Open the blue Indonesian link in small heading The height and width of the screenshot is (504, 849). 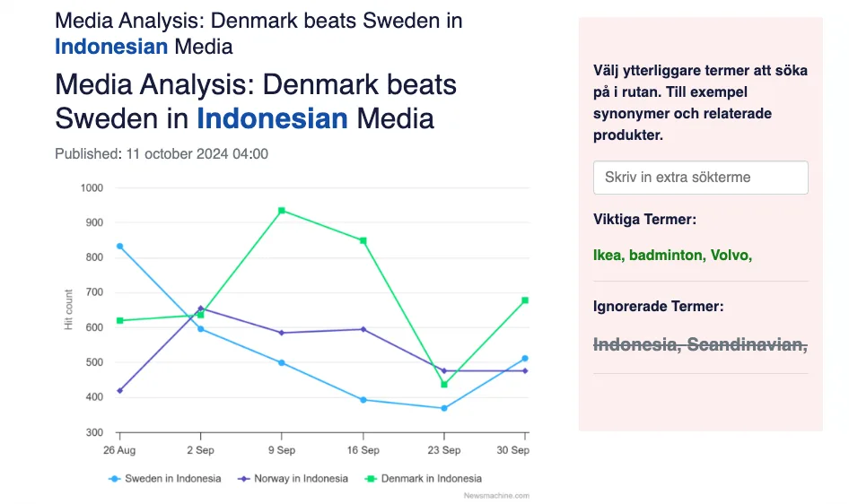111,47
